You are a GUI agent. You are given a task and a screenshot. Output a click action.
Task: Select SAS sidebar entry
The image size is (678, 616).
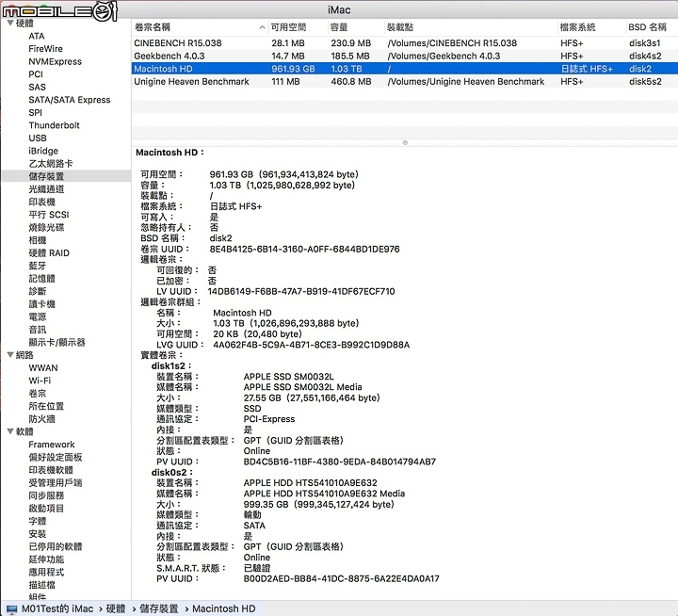pos(37,87)
